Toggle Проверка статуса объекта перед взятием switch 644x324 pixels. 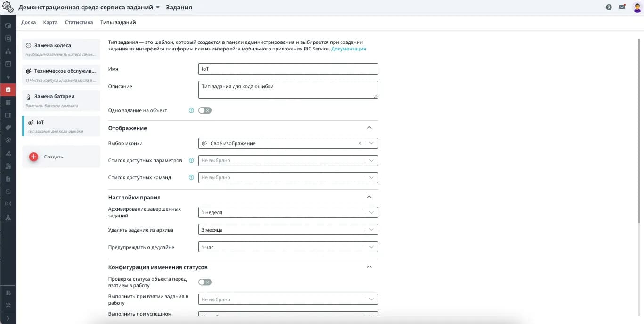(x=205, y=282)
